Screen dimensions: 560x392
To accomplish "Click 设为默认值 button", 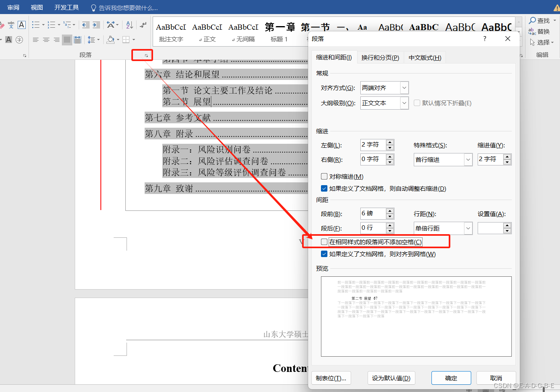I will (x=391, y=378).
